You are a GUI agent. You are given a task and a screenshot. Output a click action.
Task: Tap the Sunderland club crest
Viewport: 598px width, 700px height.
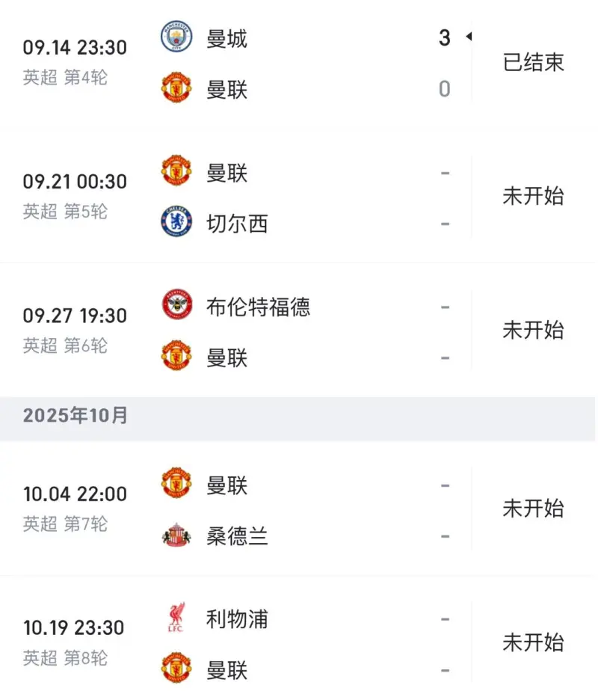click(176, 535)
